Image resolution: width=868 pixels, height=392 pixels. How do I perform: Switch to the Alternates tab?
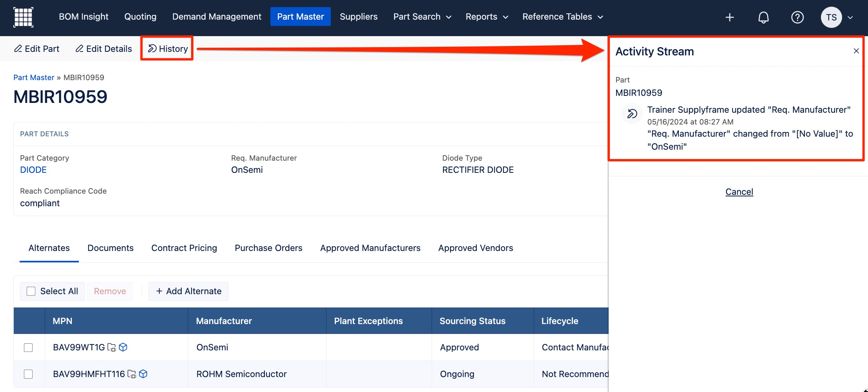pyautogui.click(x=49, y=248)
